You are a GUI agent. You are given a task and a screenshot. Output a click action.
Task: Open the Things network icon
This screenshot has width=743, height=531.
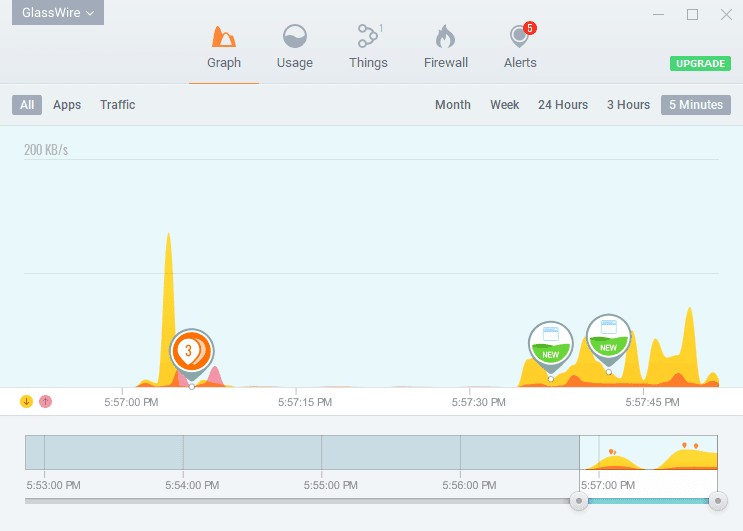tap(368, 38)
